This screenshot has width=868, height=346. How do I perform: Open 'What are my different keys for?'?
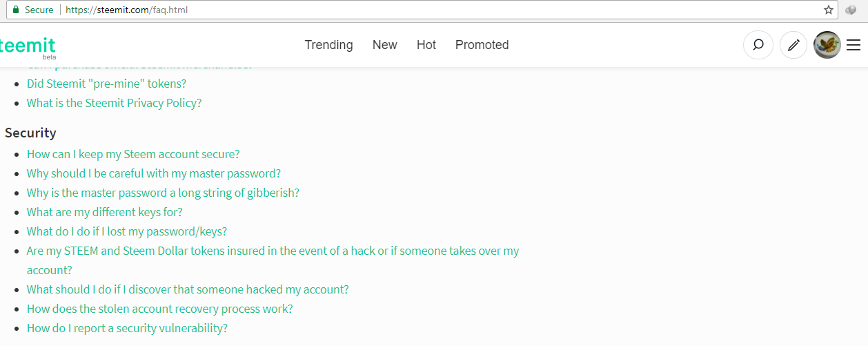(x=104, y=212)
